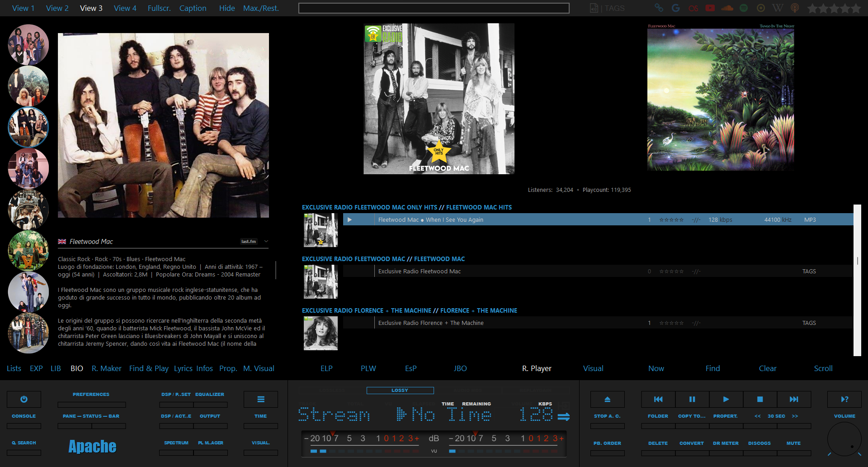Open Google search icon

(x=676, y=8)
